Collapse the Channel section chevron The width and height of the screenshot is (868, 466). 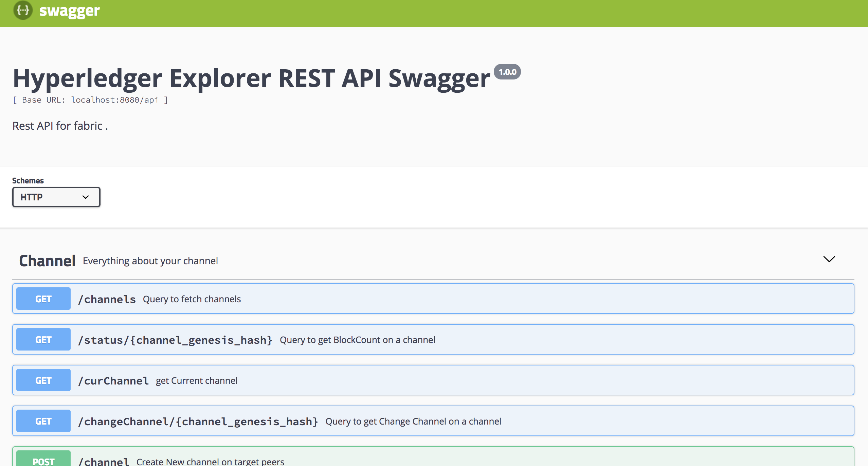[829, 259]
